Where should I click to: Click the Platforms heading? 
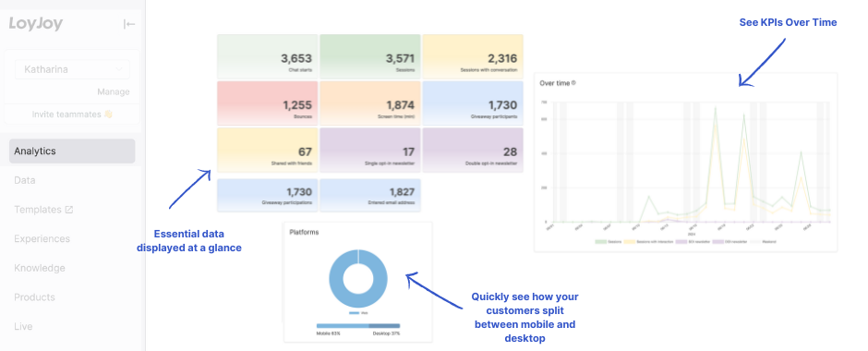[304, 232]
